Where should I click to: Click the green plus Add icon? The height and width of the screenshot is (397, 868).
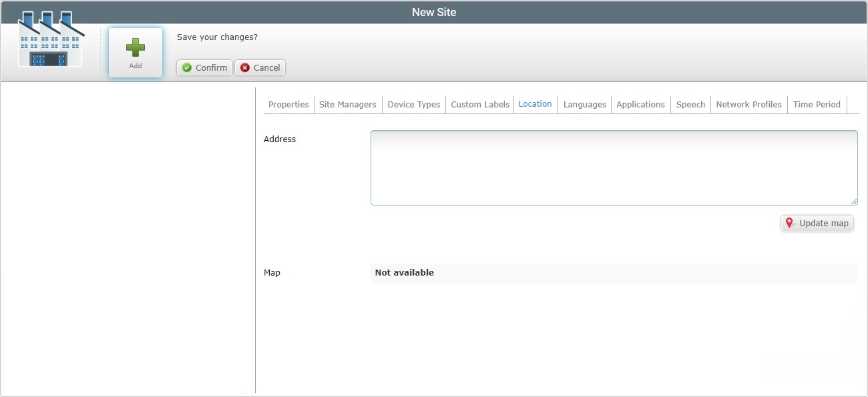[x=135, y=47]
